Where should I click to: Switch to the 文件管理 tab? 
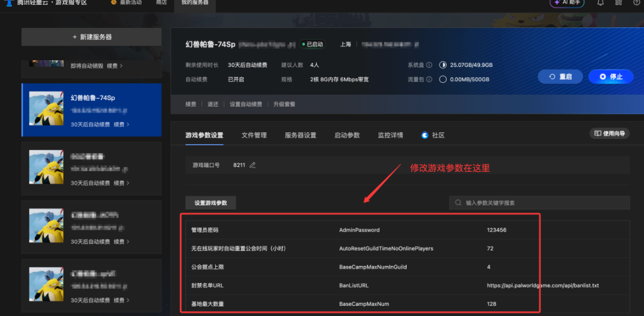[x=254, y=135]
